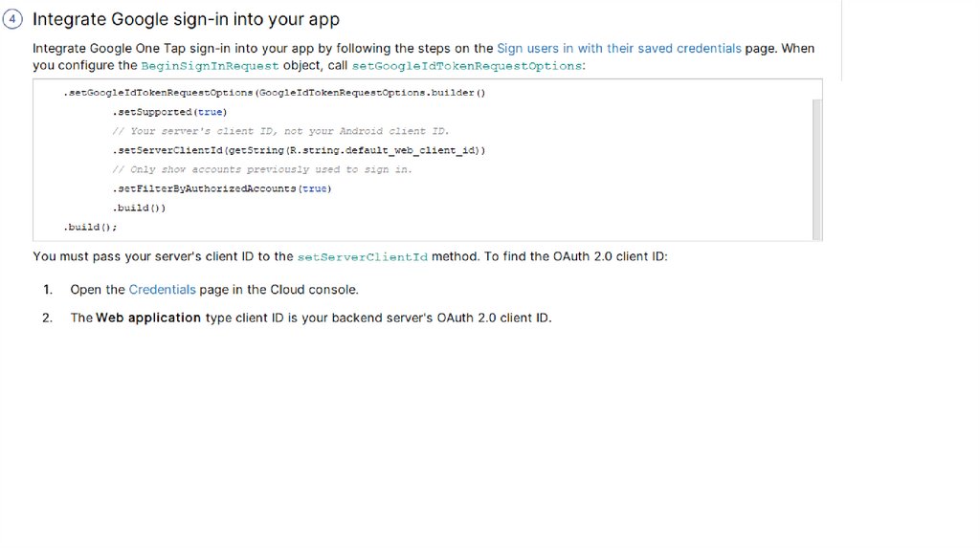Click list number 2 beside 'The Web application'
Screen dimensions: 980x549
point(47,318)
